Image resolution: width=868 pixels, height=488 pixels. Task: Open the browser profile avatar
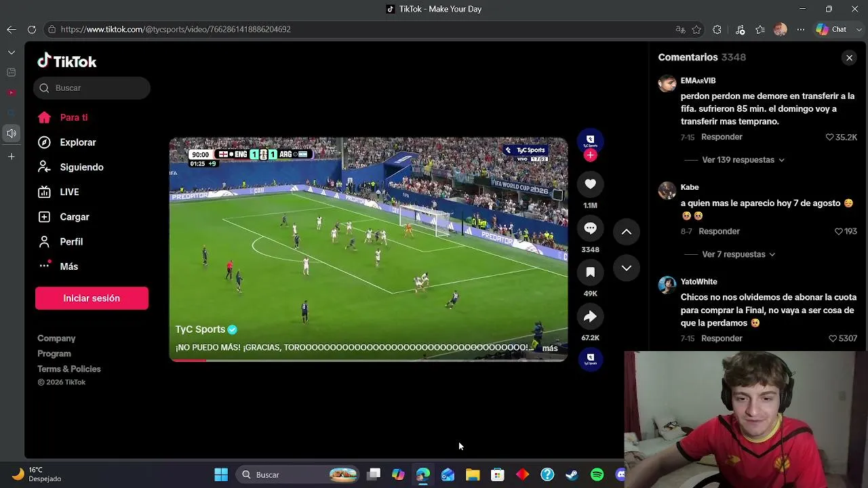[781, 30]
